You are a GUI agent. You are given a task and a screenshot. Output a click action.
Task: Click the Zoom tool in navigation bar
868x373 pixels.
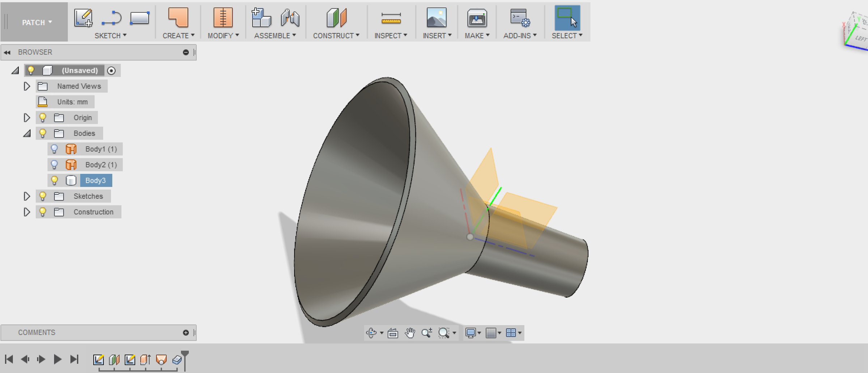point(427,332)
